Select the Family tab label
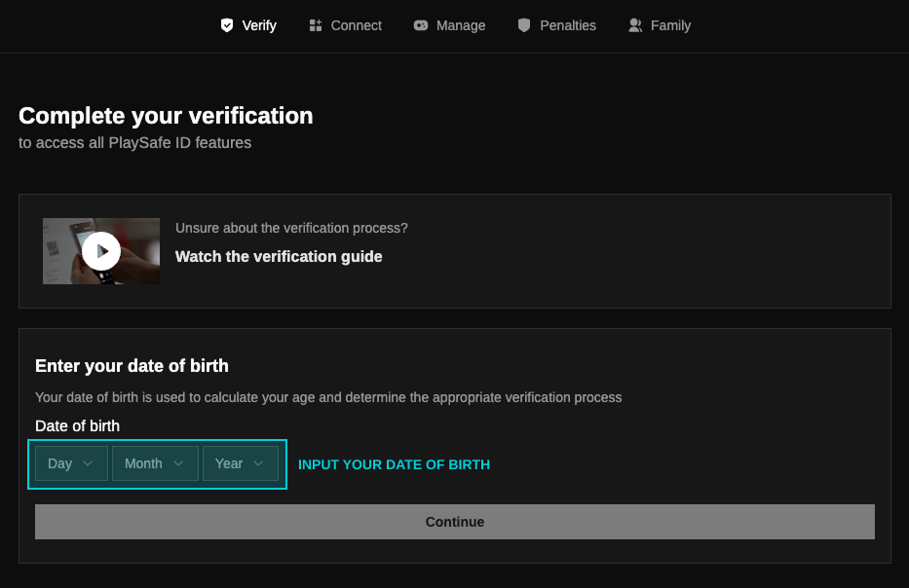The image size is (909, 588). pos(670,25)
